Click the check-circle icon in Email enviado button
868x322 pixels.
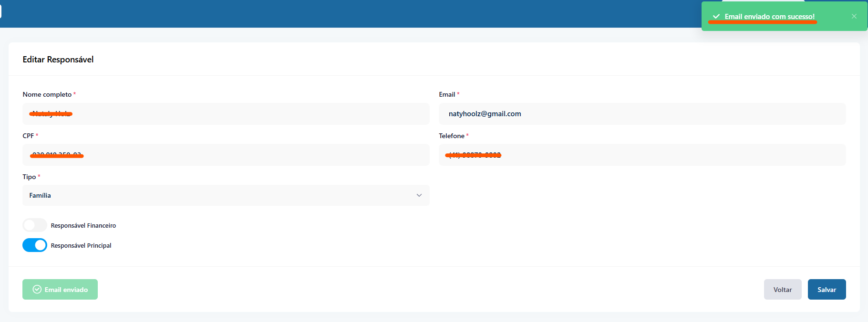(x=37, y=290)
